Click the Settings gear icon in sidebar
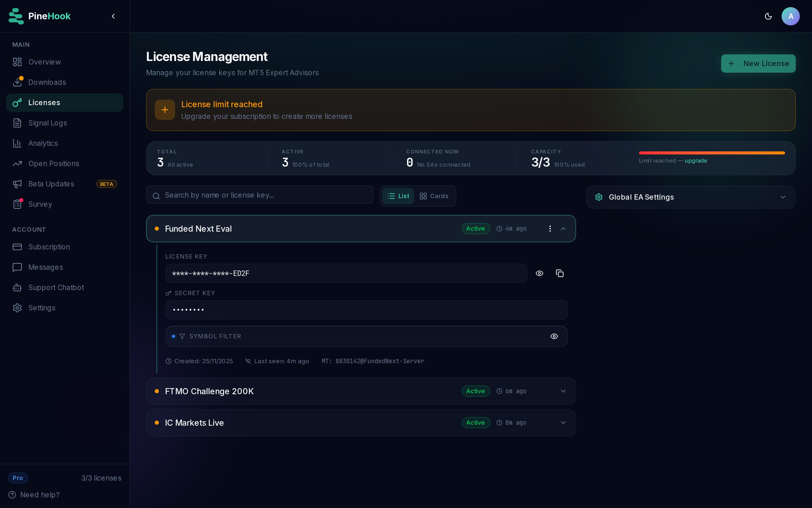Viewport: 812px width, 508px height. coord(17,308)
